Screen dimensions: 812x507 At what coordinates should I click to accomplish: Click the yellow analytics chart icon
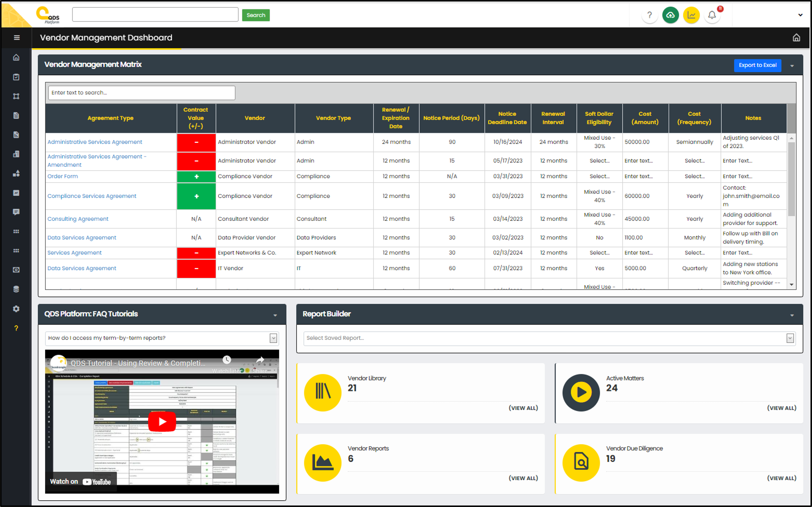point(691,15)
